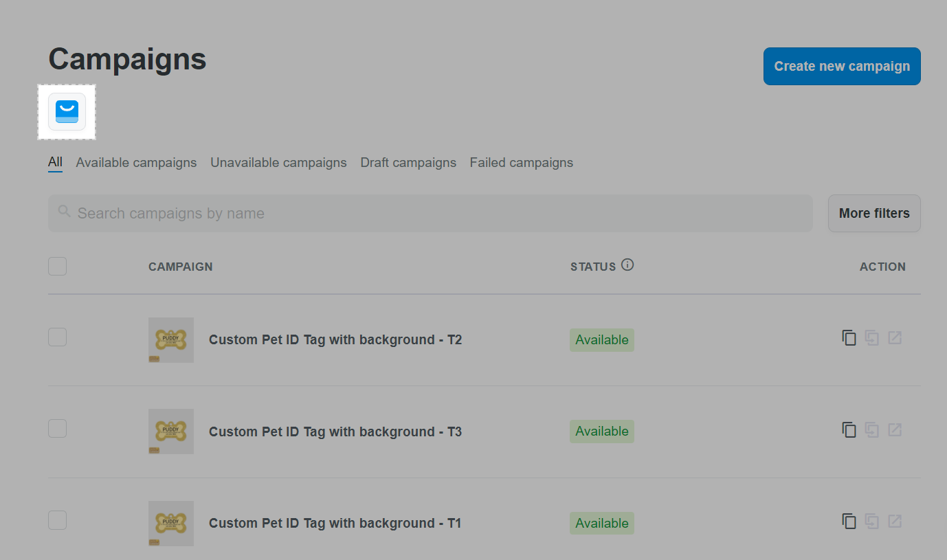Select the checkbox for the T3 campaign
The image size is (947, 560).
(x=58, y=429)
